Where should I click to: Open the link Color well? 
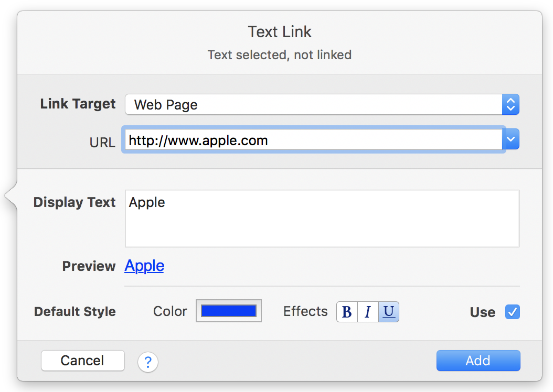tap(229, 311)
